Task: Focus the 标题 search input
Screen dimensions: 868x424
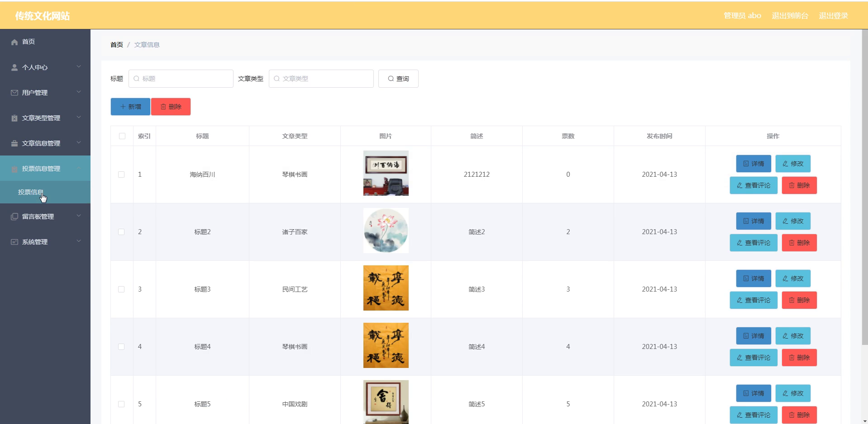Action: (x=181, y=79)
